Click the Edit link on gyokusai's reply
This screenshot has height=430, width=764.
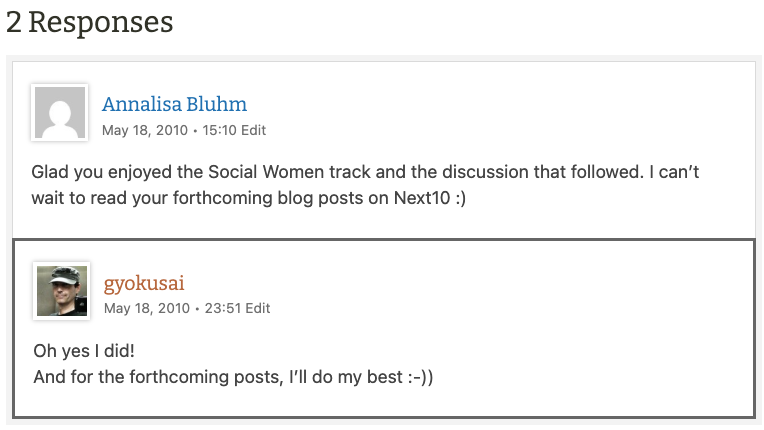(258, 308)
